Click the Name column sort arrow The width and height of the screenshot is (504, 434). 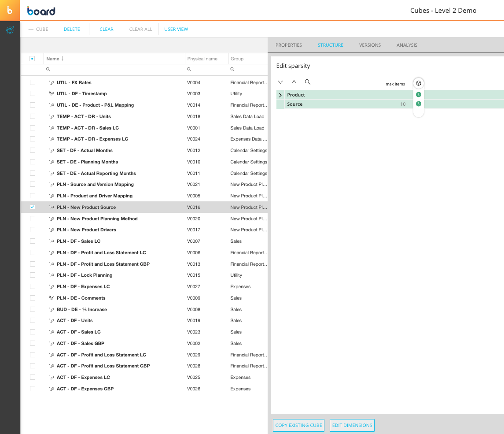[63, 59]
